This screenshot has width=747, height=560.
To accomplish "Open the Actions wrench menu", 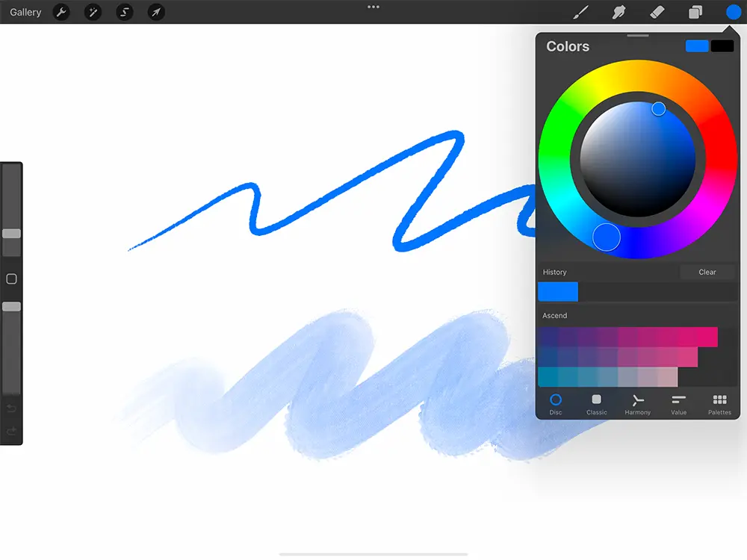I will coord(61,12).
